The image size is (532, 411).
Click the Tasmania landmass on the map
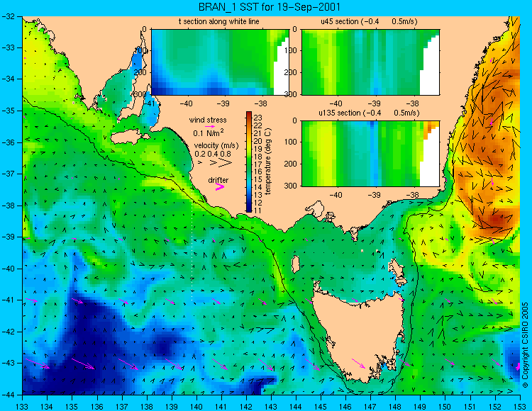[x=358, y=337]
